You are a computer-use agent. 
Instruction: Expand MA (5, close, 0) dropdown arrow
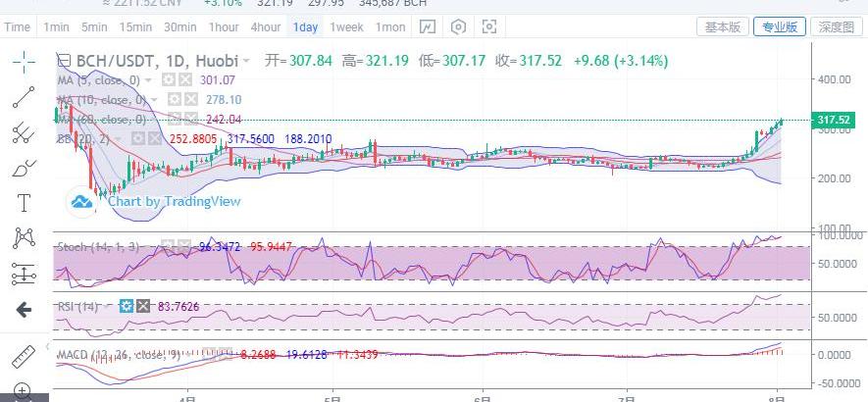point(148,80)
